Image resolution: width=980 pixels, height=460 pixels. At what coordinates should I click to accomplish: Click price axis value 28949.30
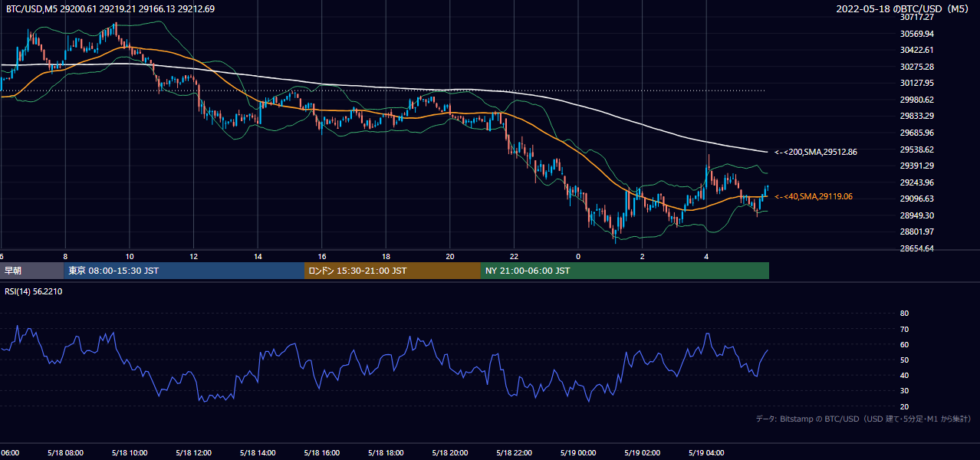(x=917, y=215)
